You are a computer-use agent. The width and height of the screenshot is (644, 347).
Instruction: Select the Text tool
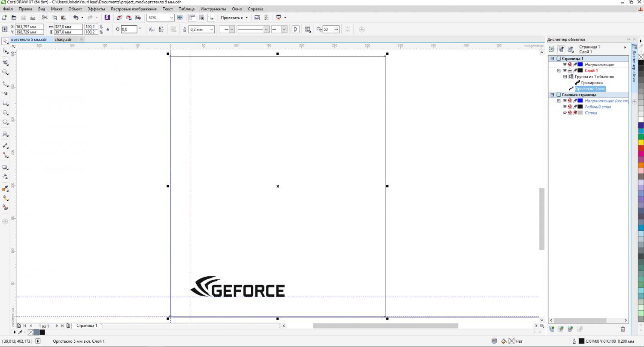[x=5, y=134]
